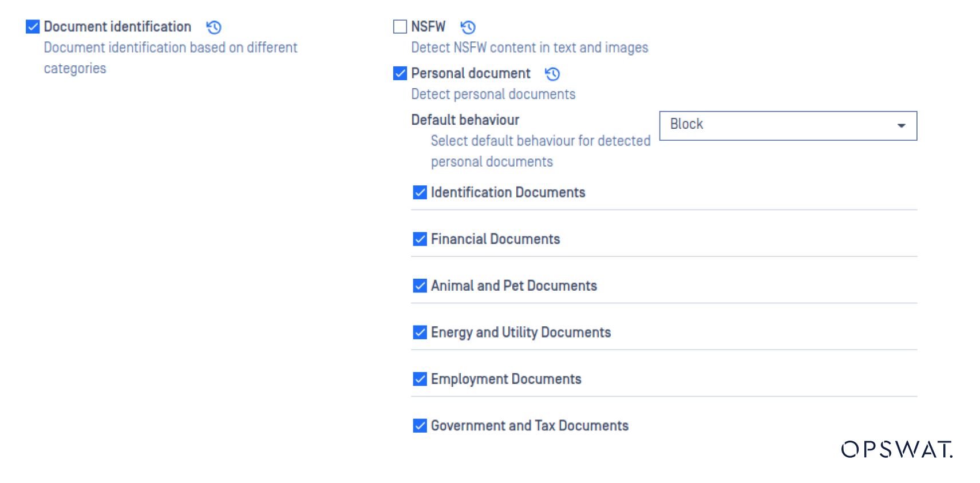Reset Document identification setting to default
This screenshot has width=980, height=483.
click(214, 27)
